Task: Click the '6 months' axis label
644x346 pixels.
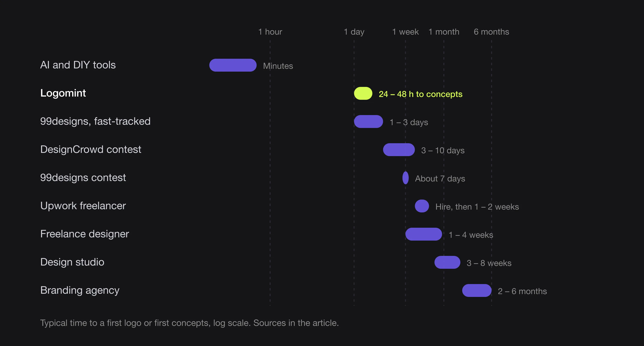Action: [x=491, y=32]
